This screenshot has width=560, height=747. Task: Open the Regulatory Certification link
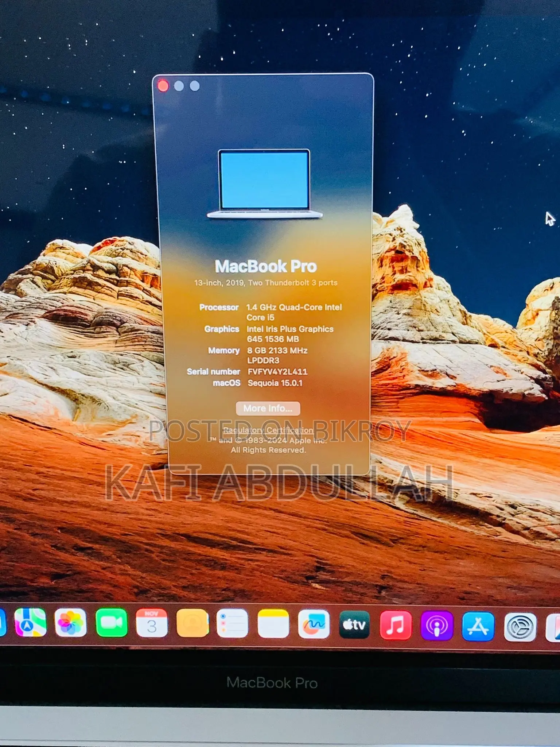268,430
